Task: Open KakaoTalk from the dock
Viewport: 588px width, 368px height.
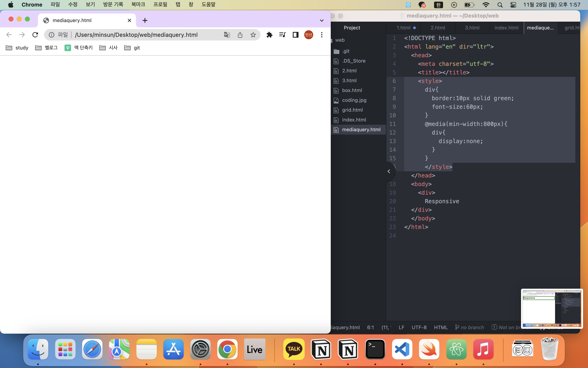Action: pyautogui.click(x=294, y=349)
